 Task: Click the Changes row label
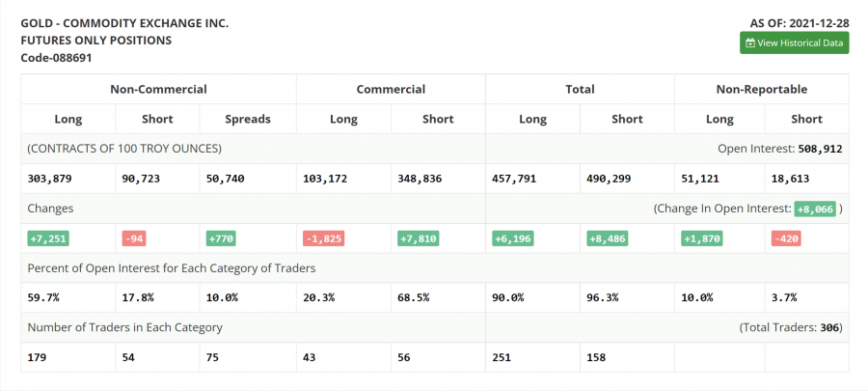point(50,209)
